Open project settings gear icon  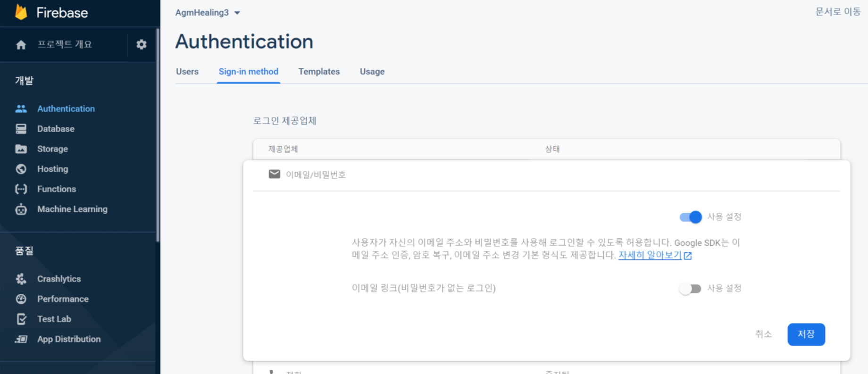click(x=142, y=44)
